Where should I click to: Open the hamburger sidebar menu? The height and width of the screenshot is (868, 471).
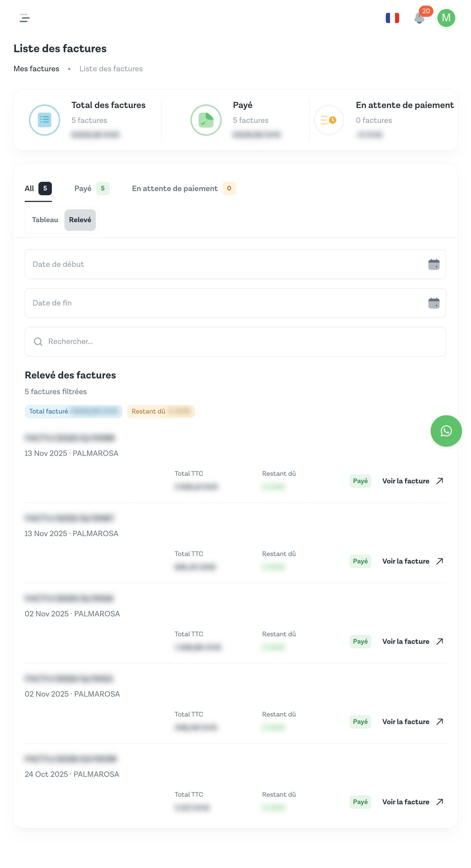[25, 18]
